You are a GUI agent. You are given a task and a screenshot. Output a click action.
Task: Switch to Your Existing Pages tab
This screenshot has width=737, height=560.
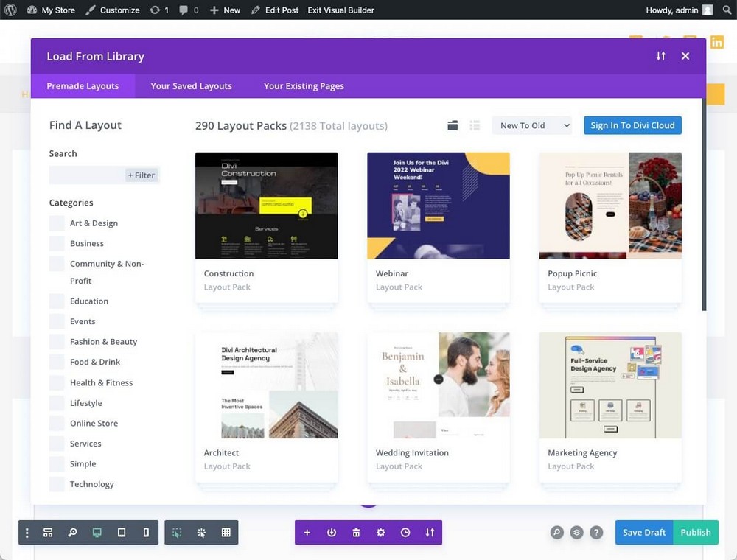point(304,86)
